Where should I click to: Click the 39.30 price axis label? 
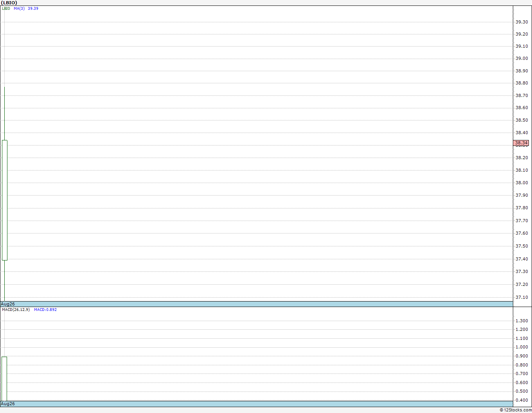click(x=521, y=22)
